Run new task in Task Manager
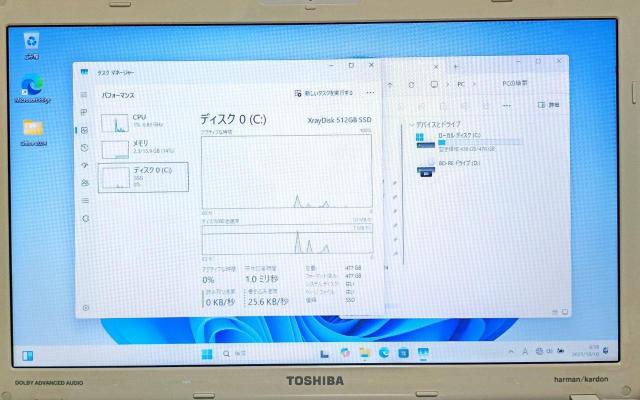The width and height of the screenshot is (640, 400). (324, 93)
